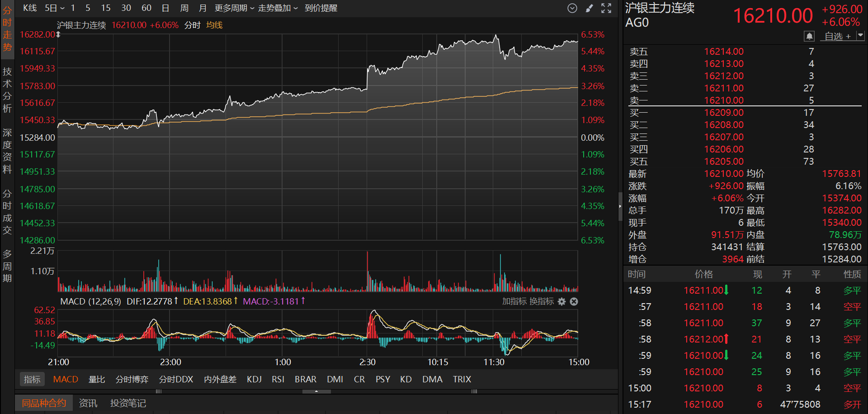Viewport: 868px width, 414px height.
Task: Select CR indicator tab
Action: point(359,380)
